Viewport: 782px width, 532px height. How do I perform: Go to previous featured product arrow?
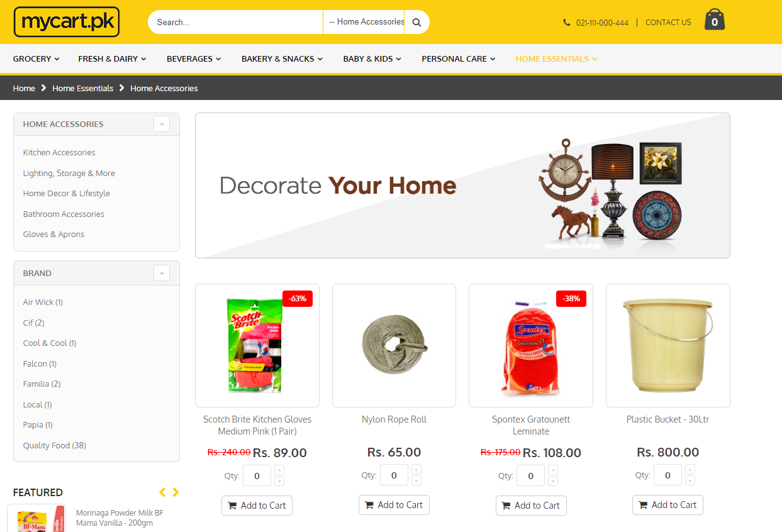coord(162,492)
